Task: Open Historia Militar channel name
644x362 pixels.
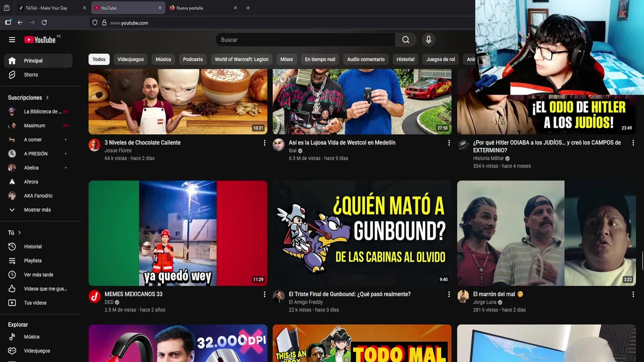Action: click(488, 158)
